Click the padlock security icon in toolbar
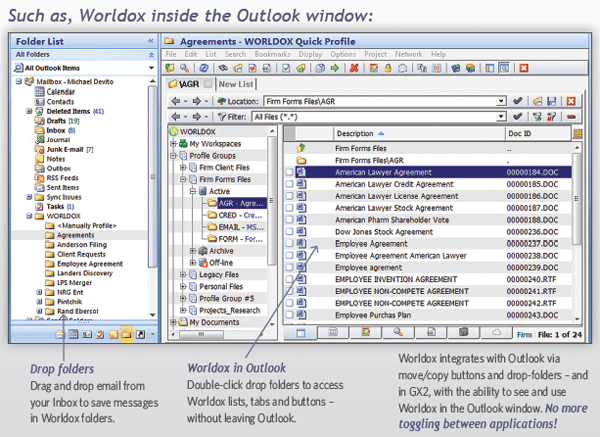Image resolution: width=600 pixels, height=437 pixels. [388, 68]
